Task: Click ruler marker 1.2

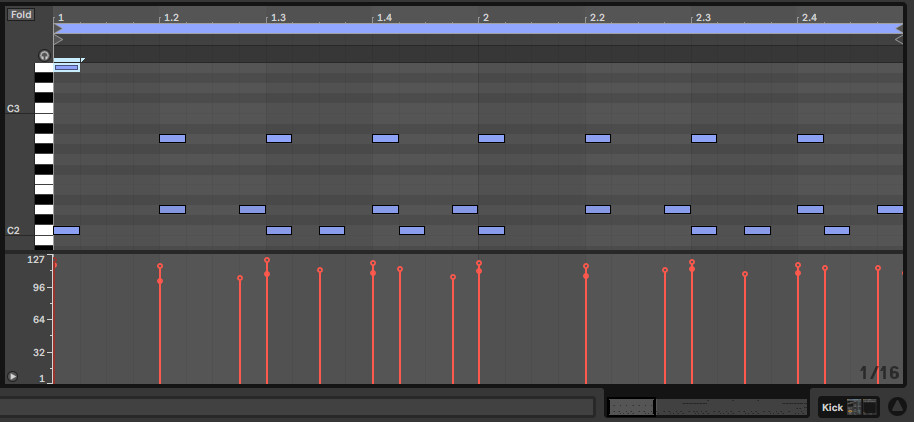Action: pos(171,17)
